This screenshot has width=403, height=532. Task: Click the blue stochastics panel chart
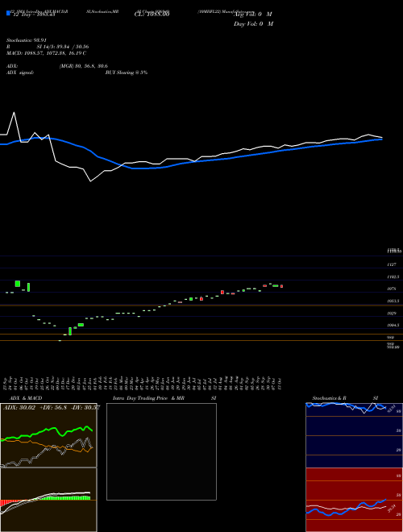point(354,435)
